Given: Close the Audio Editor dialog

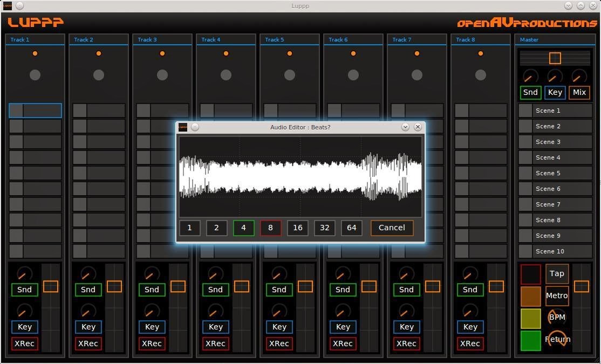Looking at the screenshot, I should click(418, 127).
